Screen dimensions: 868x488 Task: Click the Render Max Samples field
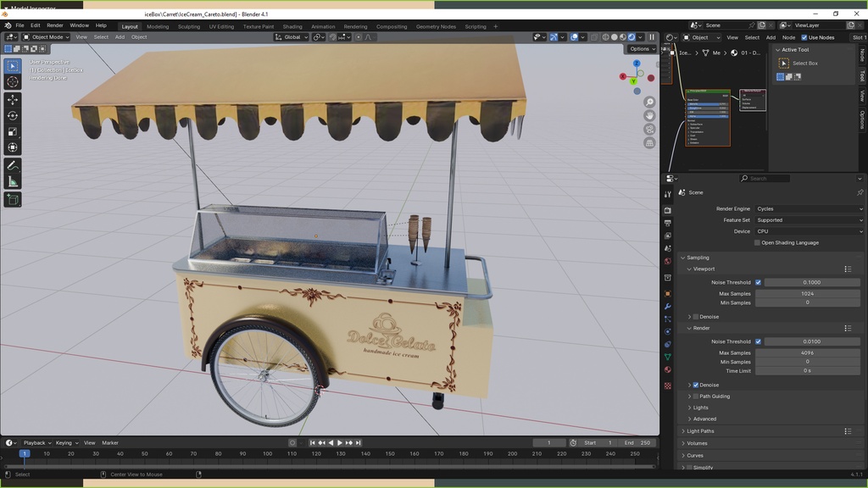807,352
